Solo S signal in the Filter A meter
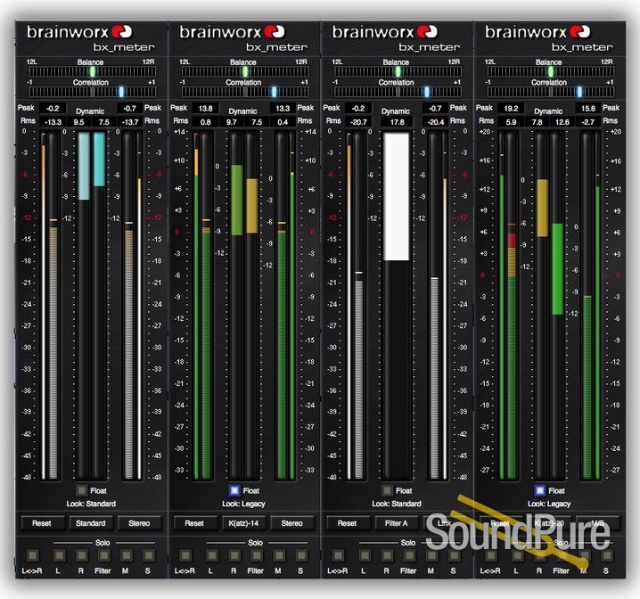Screen dimensions: 640x599 [x=454, y=555]
